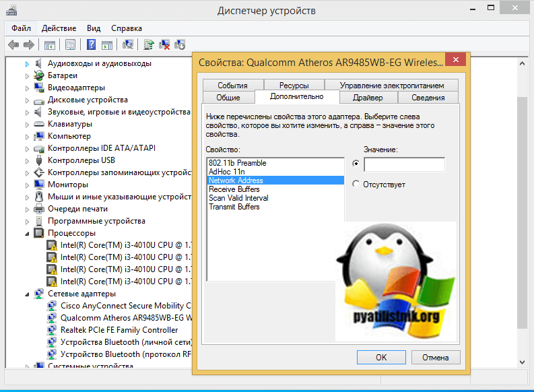Screen dimensions: 534x392
Task: Select Устройства Bluetooth (личной сети) item
Action: click(127, 342)
